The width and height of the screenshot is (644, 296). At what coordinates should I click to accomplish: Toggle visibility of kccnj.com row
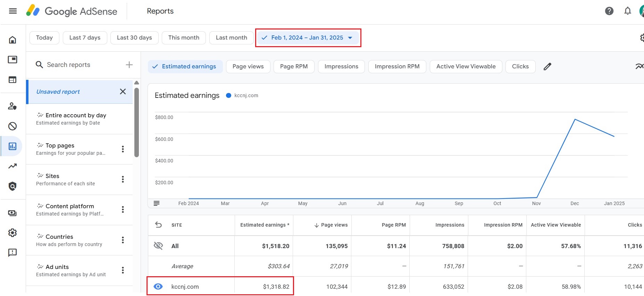[x=158, y=287]
